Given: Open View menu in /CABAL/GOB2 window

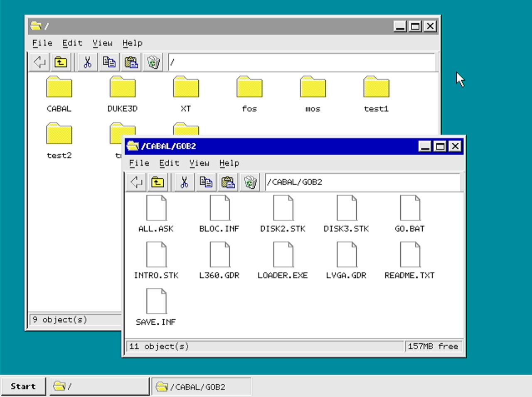Looking at the screenshot, I should (199, 163).
